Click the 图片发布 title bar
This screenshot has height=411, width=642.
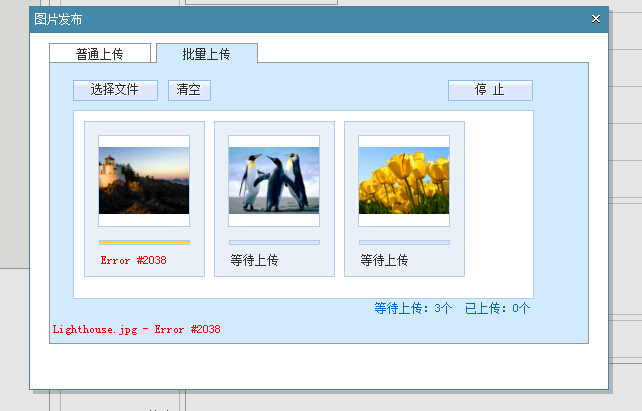point(300,19)
